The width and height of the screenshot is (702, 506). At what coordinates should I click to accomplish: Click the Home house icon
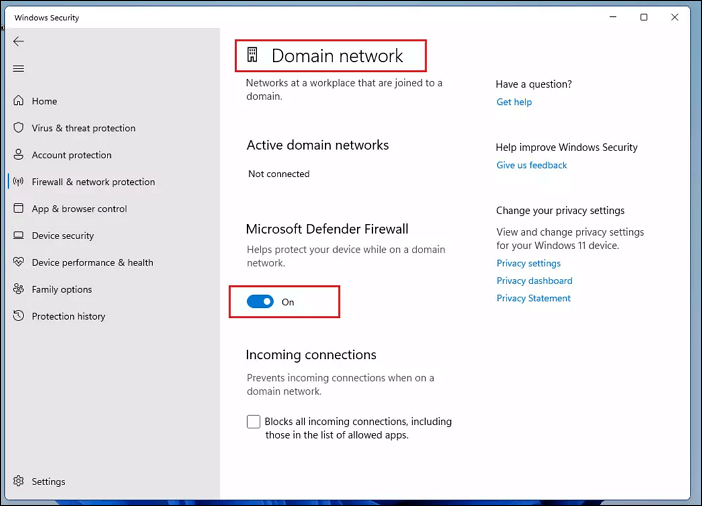[x=18, y=100]
